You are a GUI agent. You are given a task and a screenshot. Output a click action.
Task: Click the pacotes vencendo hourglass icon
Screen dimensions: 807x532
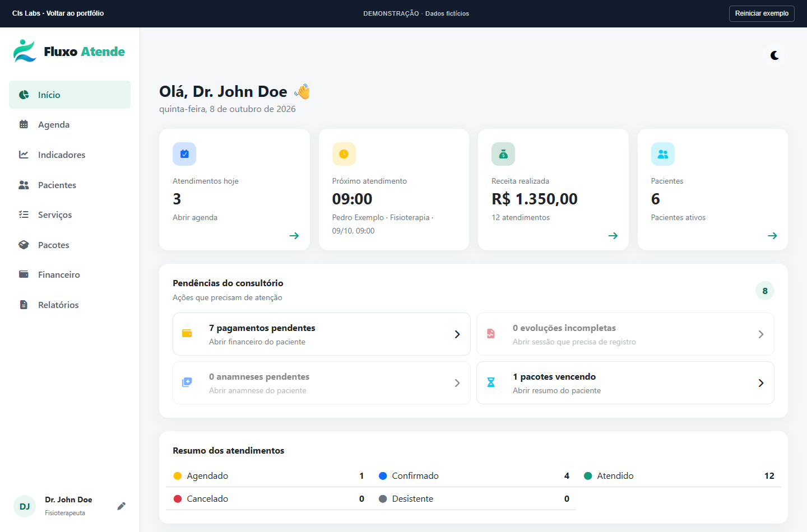click(x=491, y=382)
